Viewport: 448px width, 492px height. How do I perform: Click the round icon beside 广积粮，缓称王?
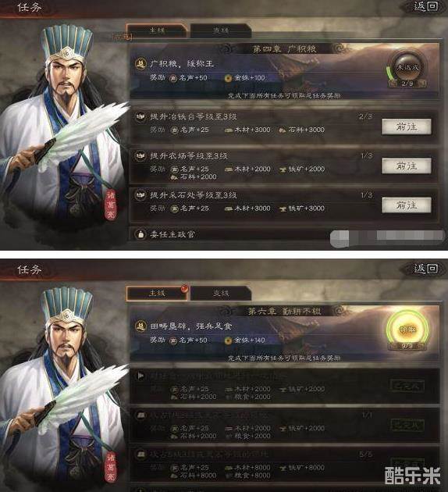[140, 64]
